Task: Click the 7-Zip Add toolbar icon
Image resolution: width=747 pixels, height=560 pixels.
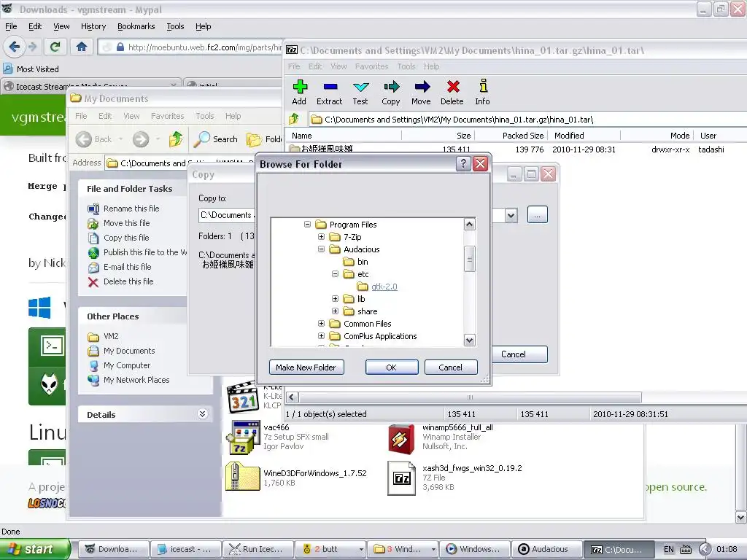Action: [299, 87]
